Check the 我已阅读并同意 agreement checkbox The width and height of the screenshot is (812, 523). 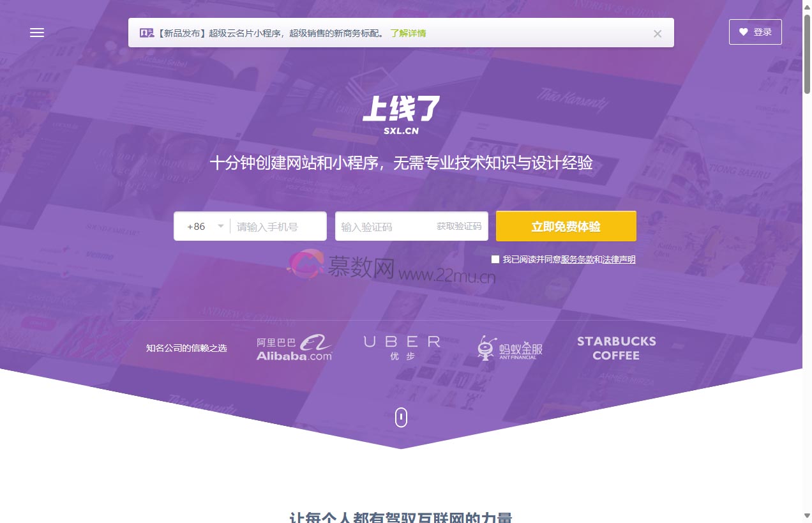pos(495,259)
